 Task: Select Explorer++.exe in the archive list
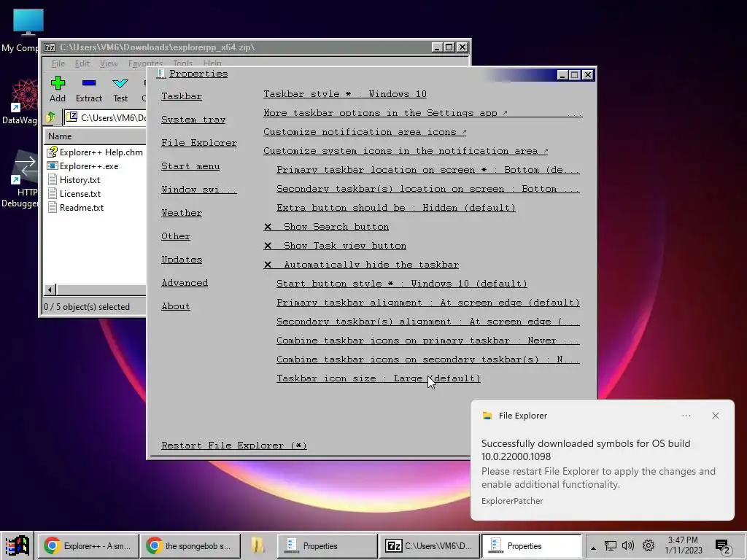[x=88, y=166]
